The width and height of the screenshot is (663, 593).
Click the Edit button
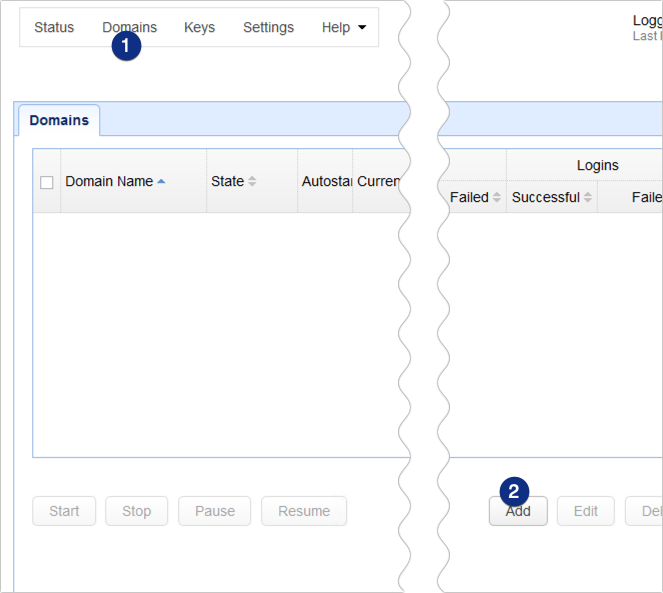(586, 511)
